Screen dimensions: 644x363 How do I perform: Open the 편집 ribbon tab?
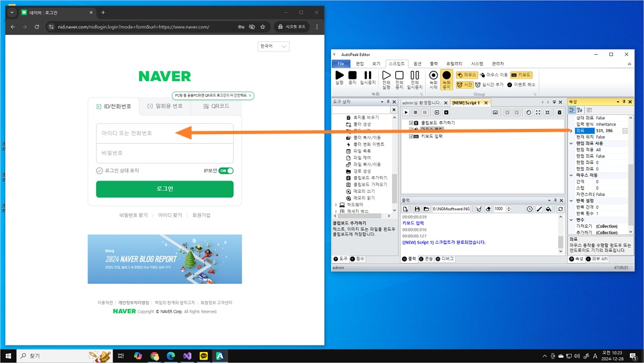click(360, 64)
